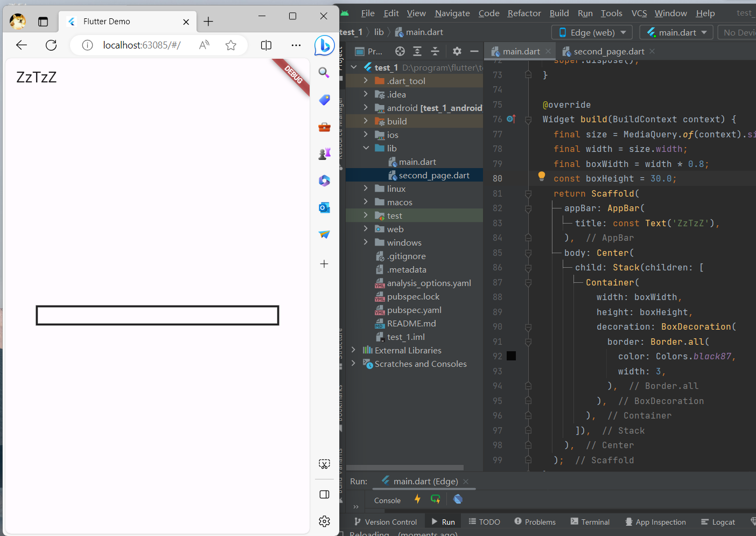Open the Build menu
This screenshot has height=536, width=756.
559,13
